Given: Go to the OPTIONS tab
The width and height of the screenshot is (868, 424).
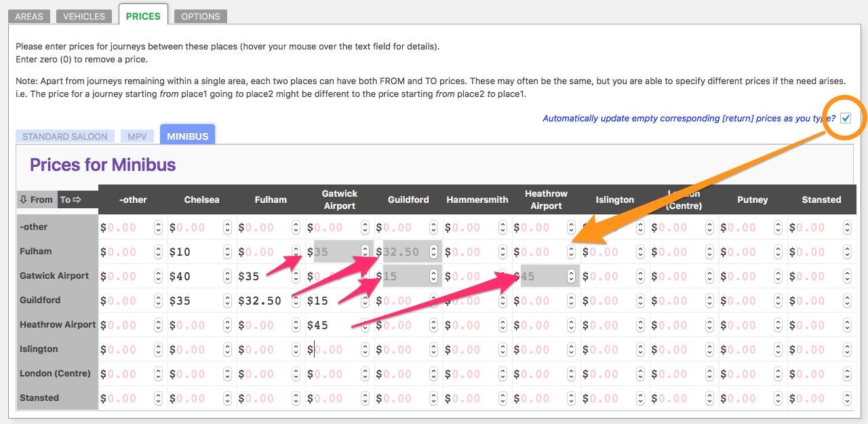Looking at the screenshot, I should coord(200,16).
